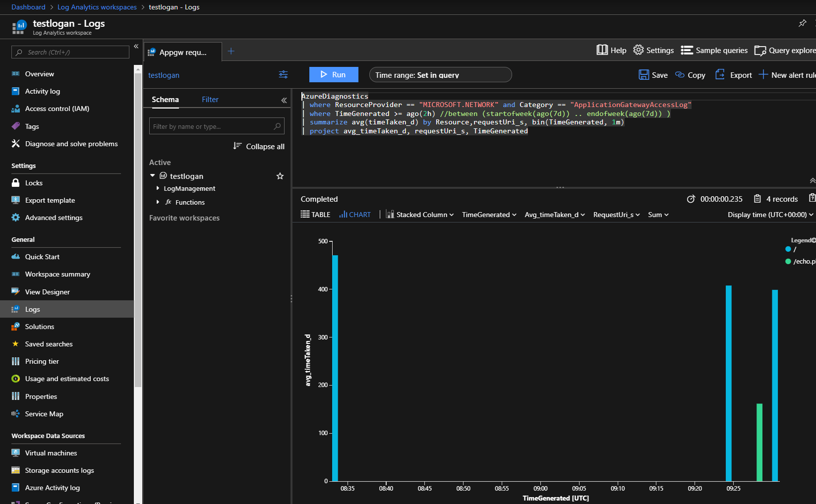Image resolution: width=816 pixels, height=504 pixels.
Task: Click the green /echo legend swatch
Action: tap(788, 262)
